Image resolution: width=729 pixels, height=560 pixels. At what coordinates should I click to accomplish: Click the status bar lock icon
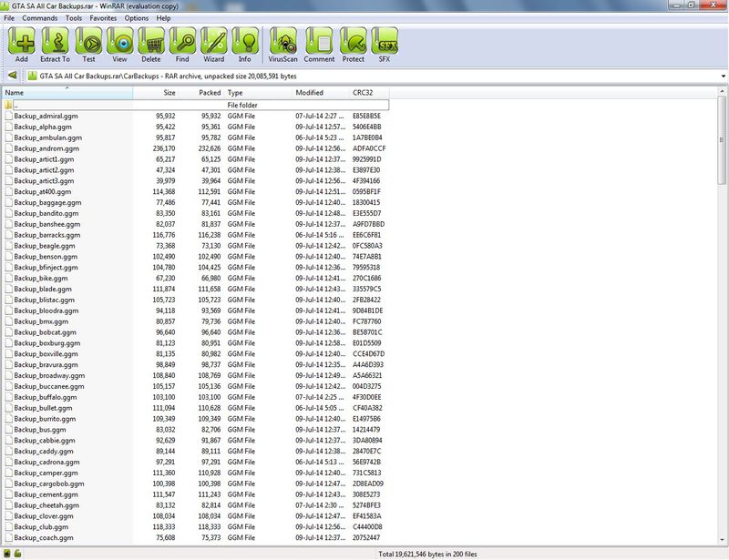(x=17, y=554)
